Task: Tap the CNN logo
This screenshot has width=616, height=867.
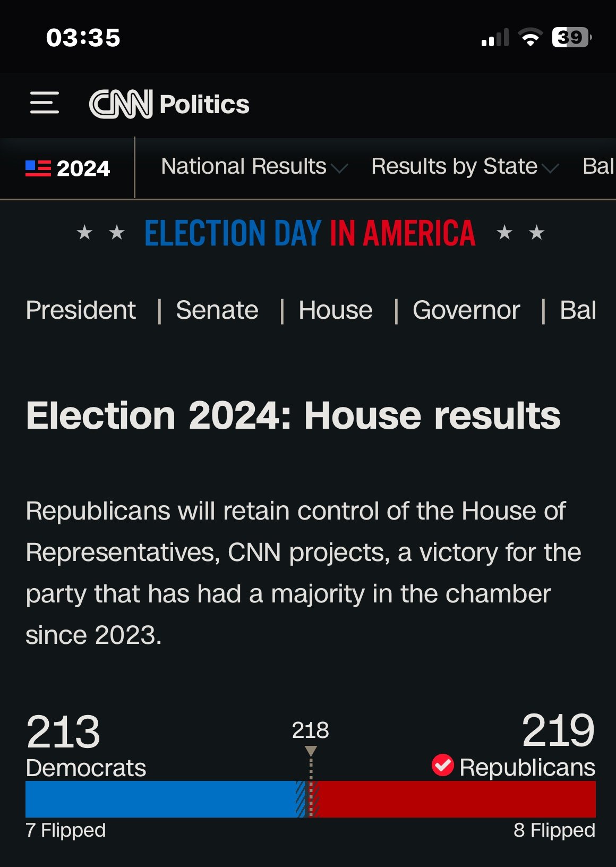Action: pos(121,104)
